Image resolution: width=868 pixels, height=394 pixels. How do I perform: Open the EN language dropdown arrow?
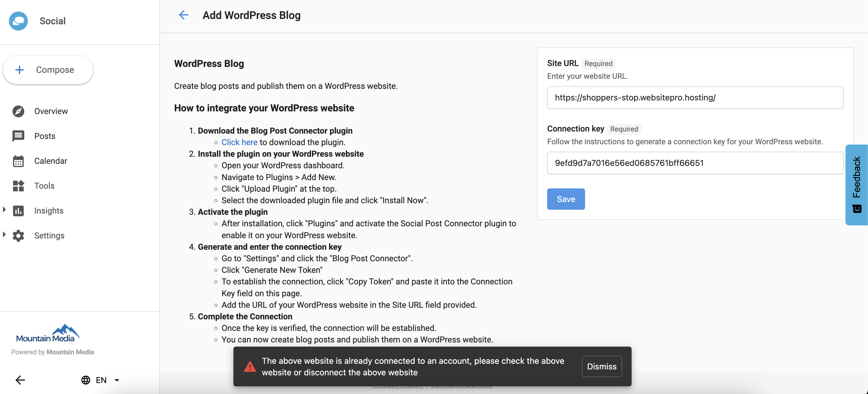coord(117,380)
